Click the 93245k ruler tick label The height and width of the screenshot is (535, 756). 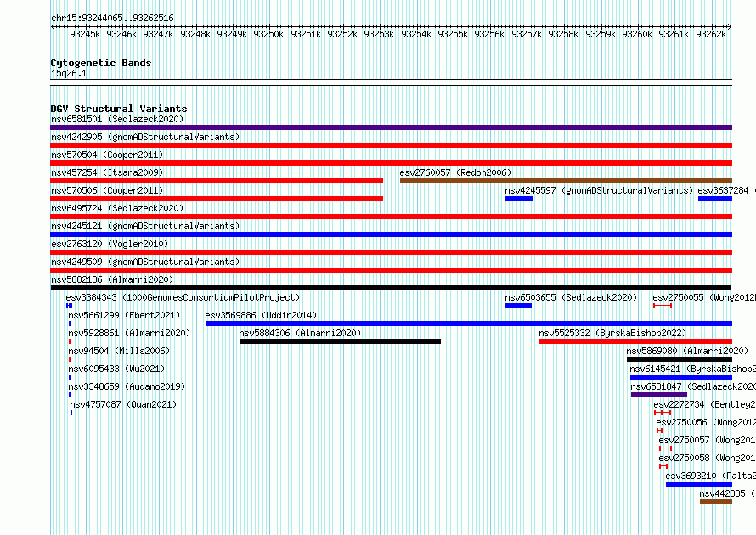(85, 34)
